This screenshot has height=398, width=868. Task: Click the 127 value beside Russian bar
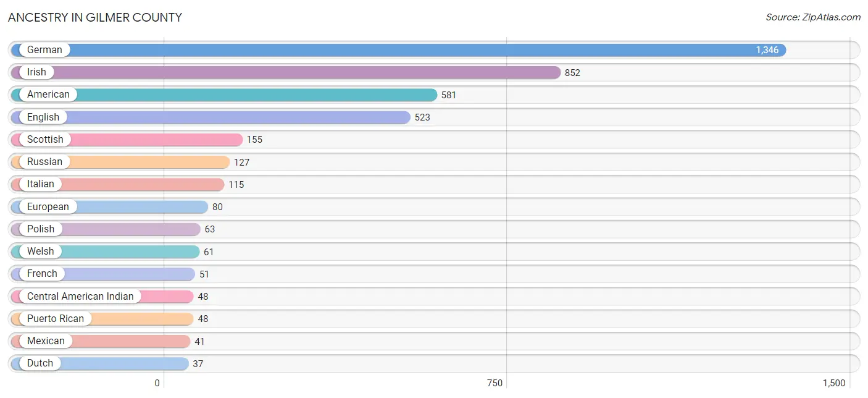pos(241,163)
